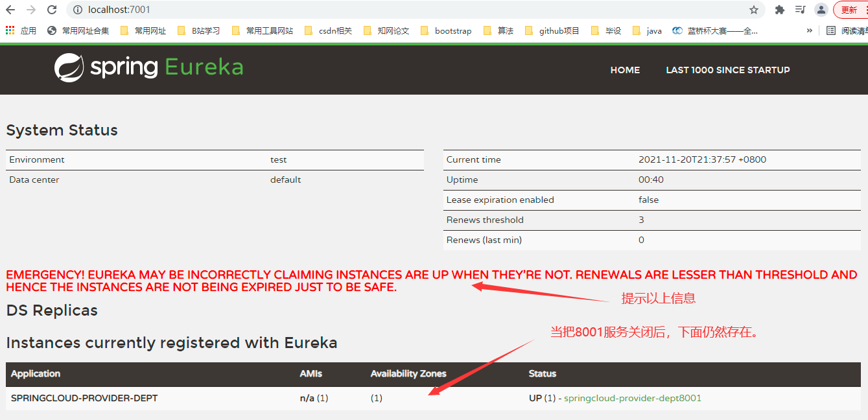Click the Renews threshold value 3
Viewport: 868px width, 420px height.
coord(641,220)
